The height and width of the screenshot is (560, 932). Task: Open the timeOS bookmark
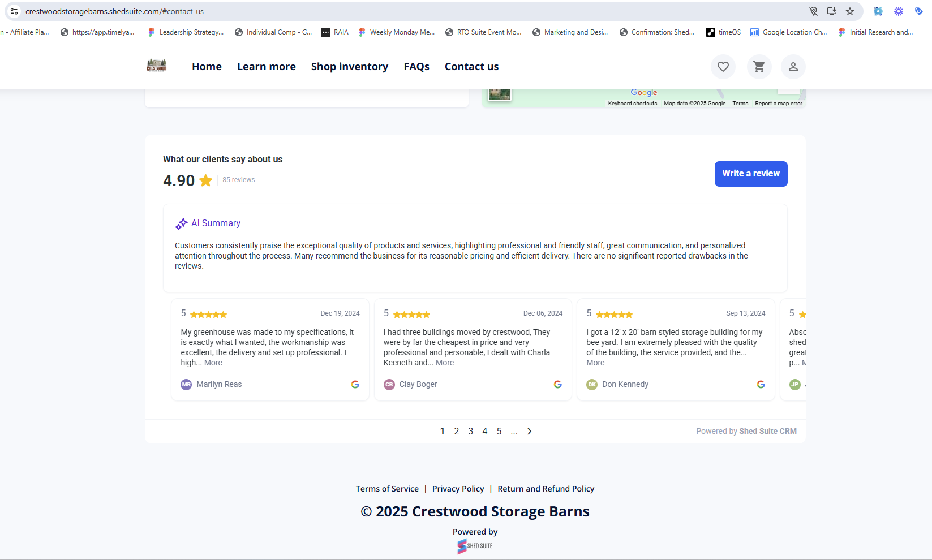(x=723, y=32)
